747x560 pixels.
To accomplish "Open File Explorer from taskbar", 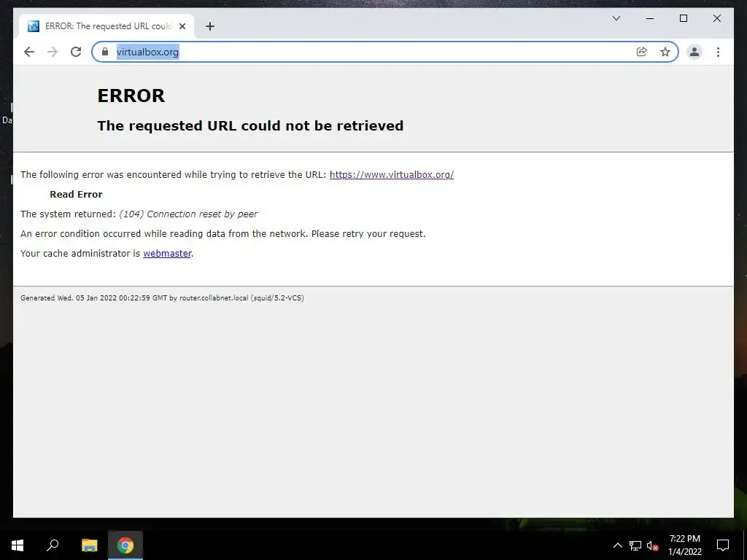I will click(89, 545).
